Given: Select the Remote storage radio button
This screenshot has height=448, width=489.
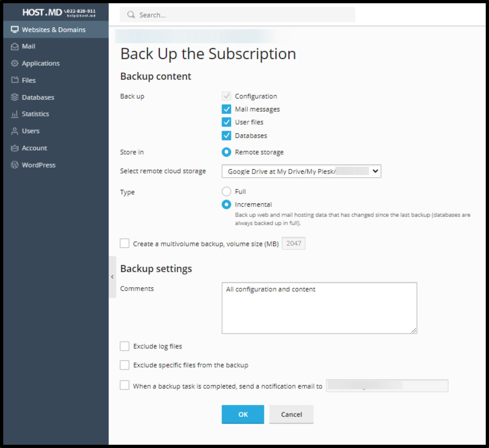Looking at the screenshot, I should (x=227, y=152).
